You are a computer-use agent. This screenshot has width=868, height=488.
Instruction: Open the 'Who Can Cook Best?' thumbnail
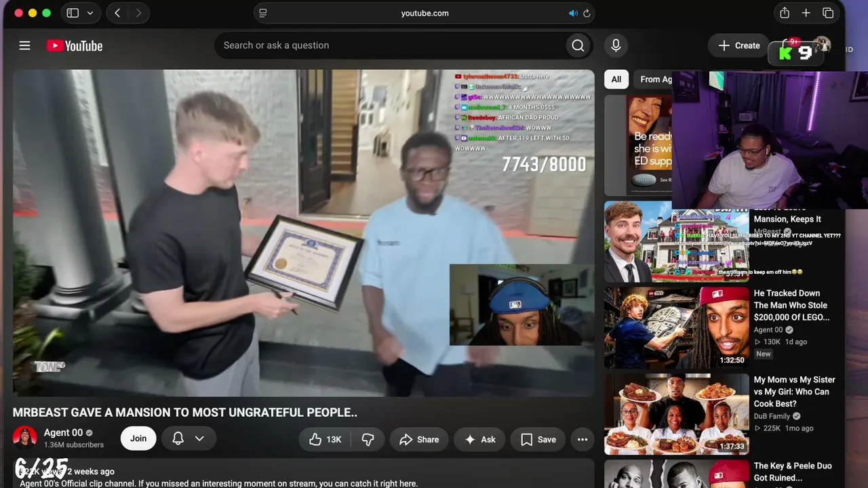tap(677, 414)
